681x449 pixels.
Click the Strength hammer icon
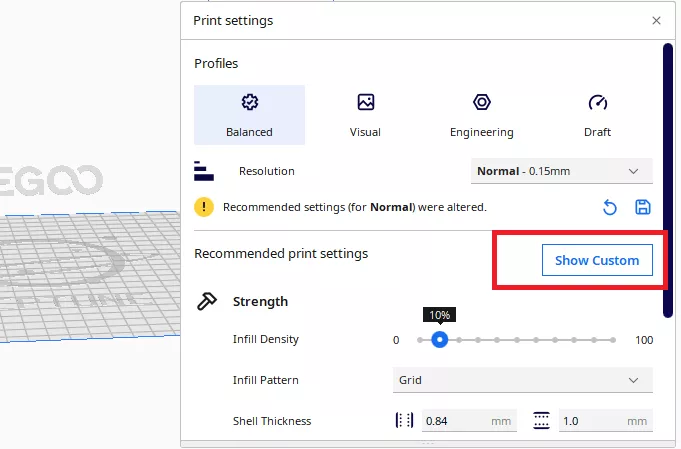pyautogui.click(x=207, y=301)
